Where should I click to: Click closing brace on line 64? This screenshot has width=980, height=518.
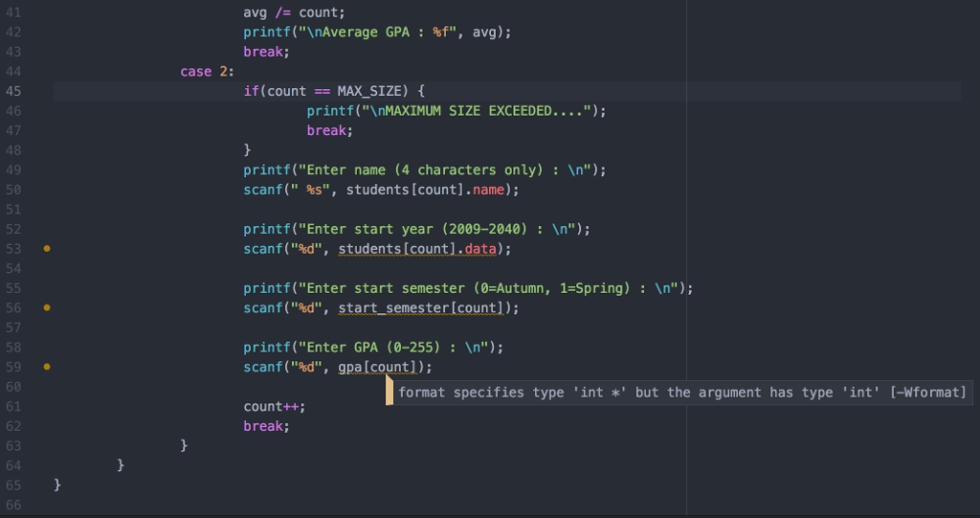121,465
